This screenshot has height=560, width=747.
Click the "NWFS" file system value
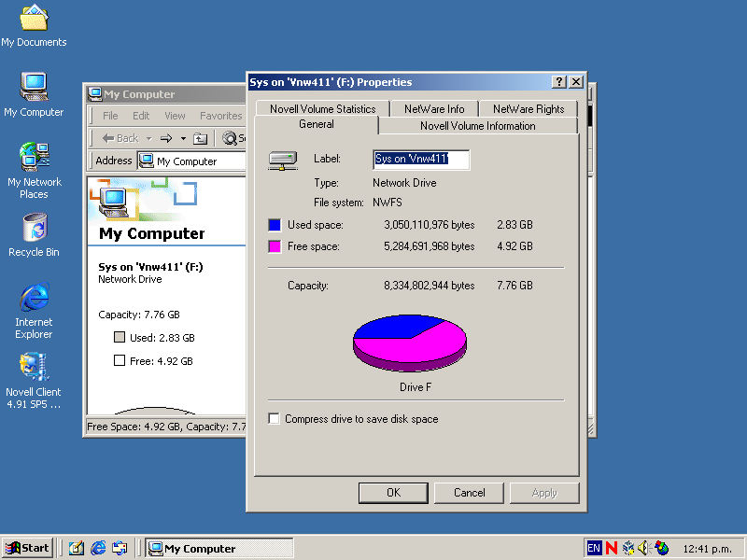[388, 203]
